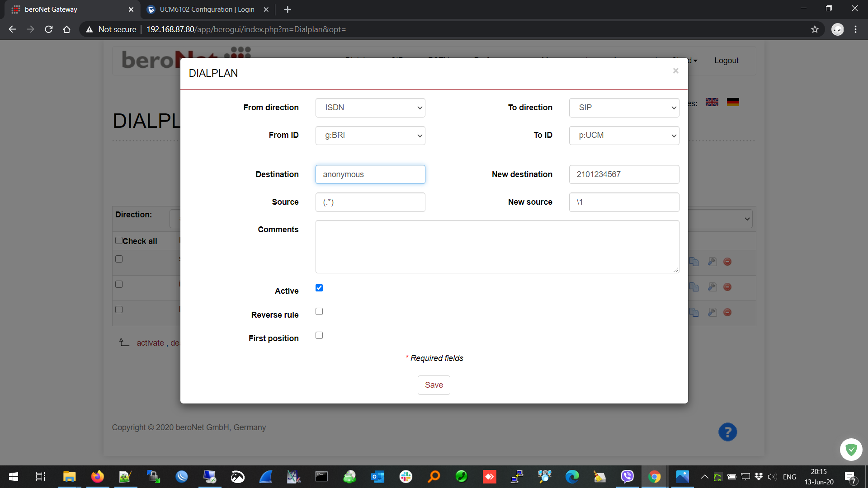Click the Logout link
This screenshot has width=868, height=488.
726,61
